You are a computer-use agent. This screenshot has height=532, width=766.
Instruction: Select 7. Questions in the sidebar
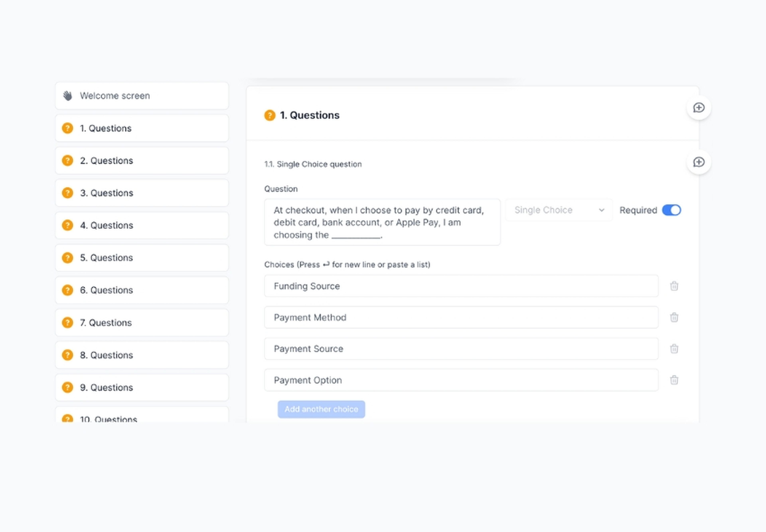pos(141,322)
